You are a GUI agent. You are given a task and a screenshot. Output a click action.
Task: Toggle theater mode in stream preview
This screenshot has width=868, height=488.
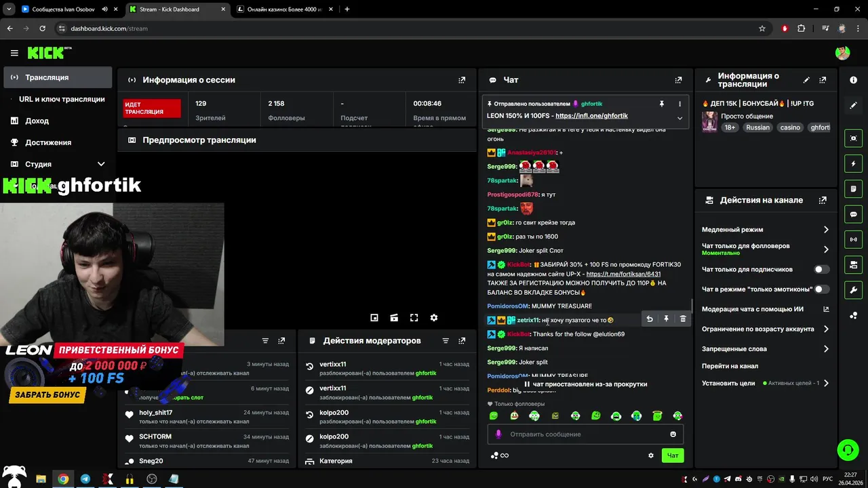[394, 318]
